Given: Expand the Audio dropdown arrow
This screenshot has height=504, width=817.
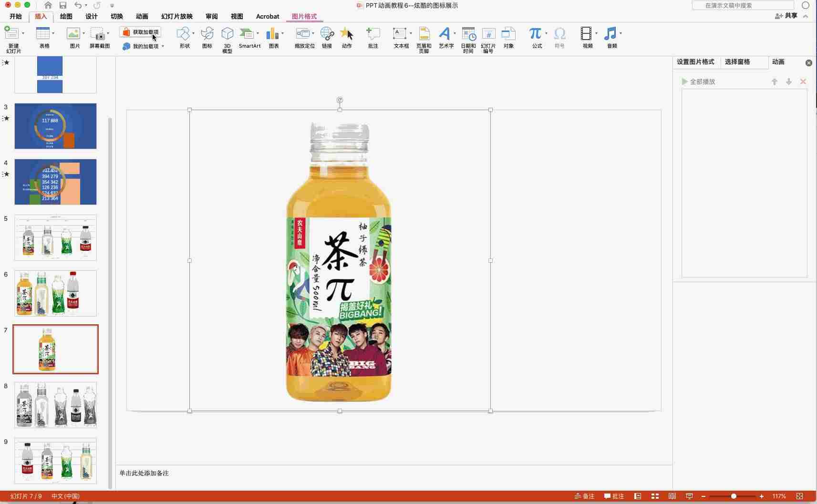Looking at the screenshot, I should 621,33.
